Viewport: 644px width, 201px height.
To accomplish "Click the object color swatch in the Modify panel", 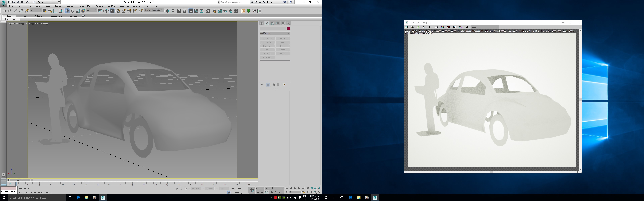I will 289,28.
